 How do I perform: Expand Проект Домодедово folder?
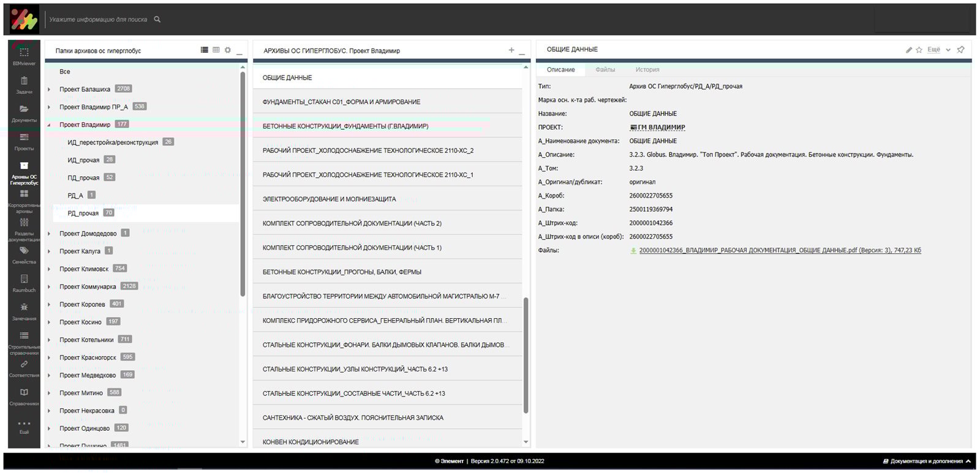[49, 234]
